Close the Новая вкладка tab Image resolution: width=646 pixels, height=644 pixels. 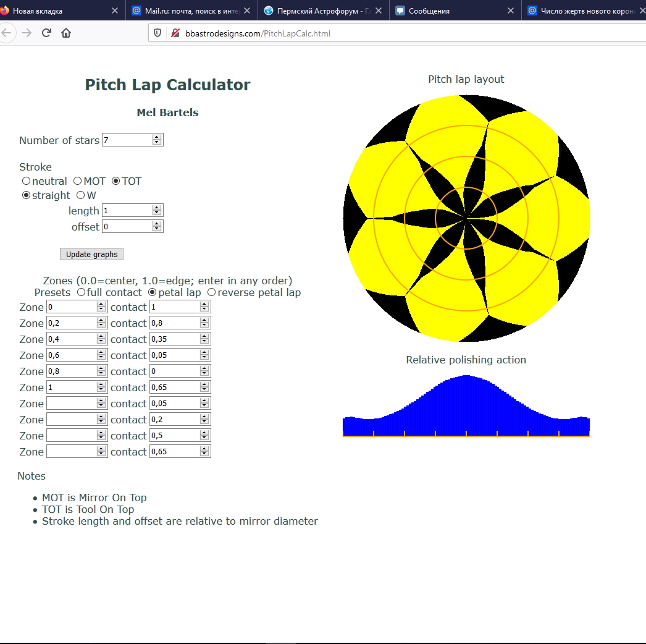[x=115, y=11]
